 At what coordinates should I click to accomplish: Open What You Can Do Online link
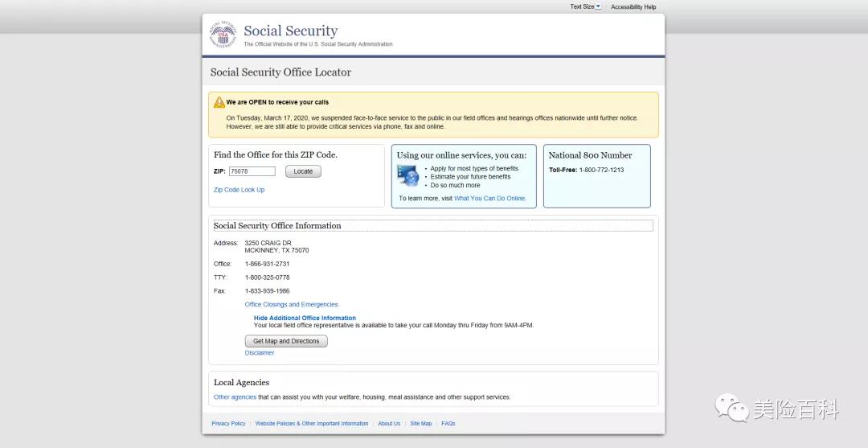pos(489,198)
